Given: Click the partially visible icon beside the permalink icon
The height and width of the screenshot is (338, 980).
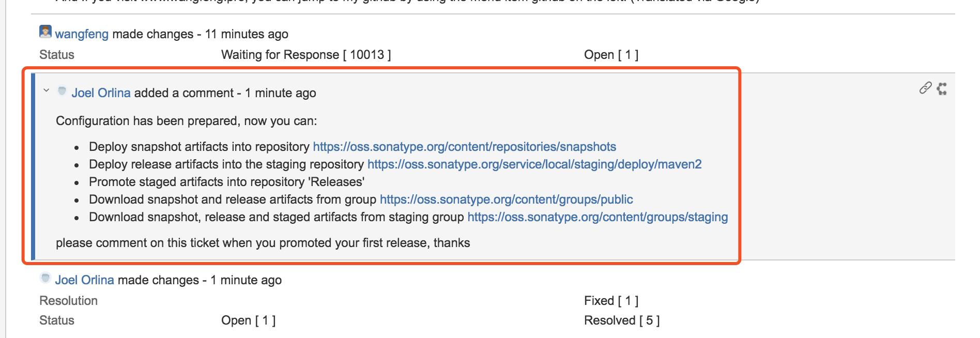Looking at the screenshot, I should tap(942, 89).
